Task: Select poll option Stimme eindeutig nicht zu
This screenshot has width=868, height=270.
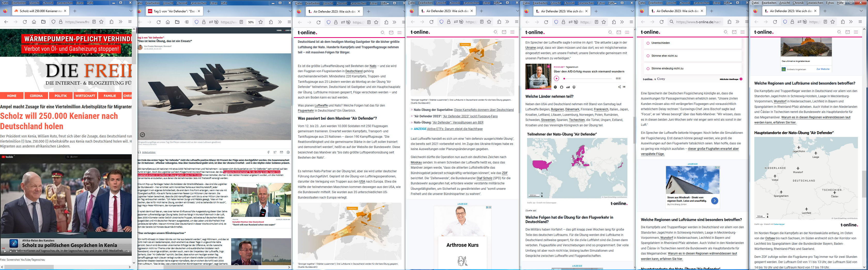Action: pyautogui.click(x=693, y=69)
